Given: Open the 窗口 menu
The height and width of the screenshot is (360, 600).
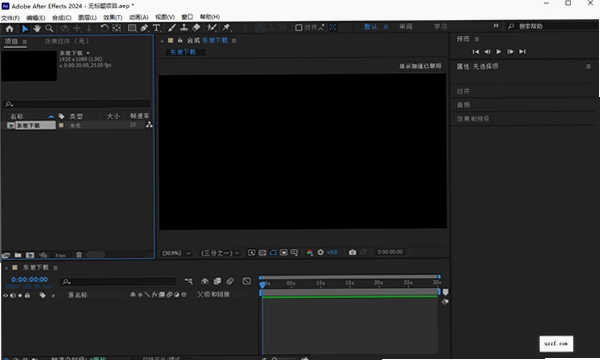Looking at the screenshot, I should tap(187, 17).
